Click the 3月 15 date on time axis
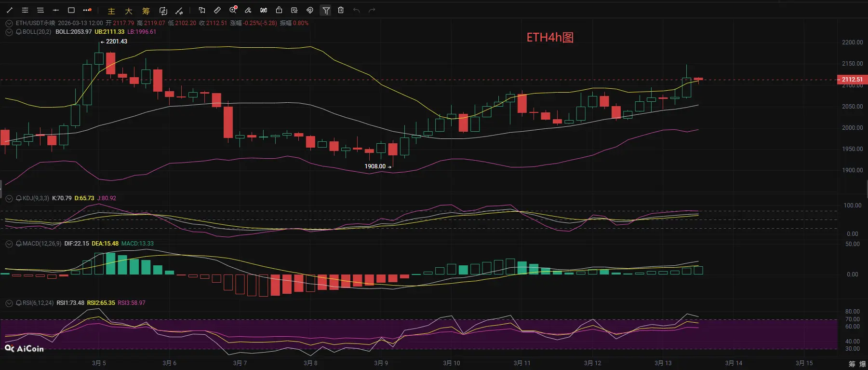 (804, 363)
